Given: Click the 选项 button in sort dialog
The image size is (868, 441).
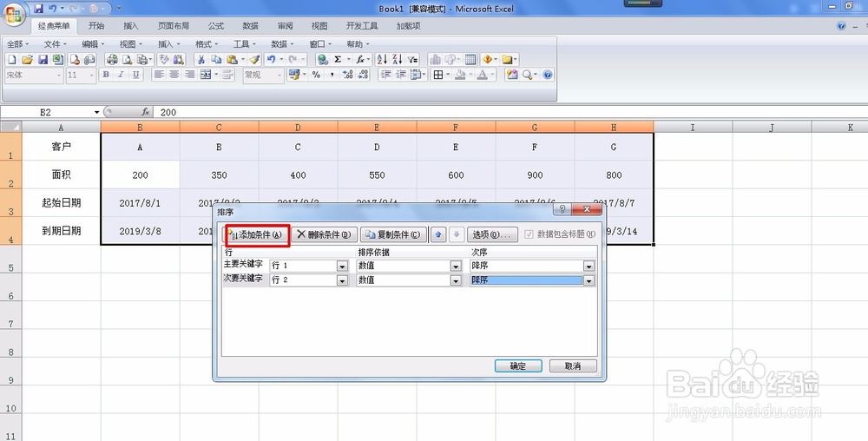Looking at the screenshot, I should pyautogui.click(x=492, y=234).
